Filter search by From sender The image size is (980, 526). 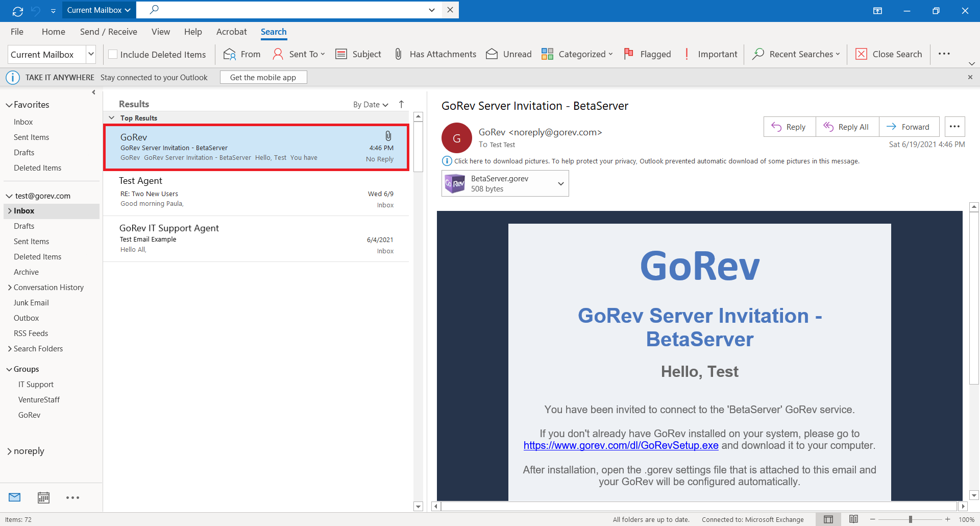(x=242, y=54)
